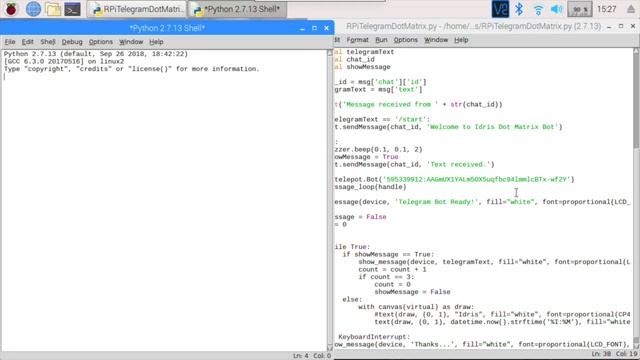Viewport: 640px width, 360px height.
Task: Click the editor status bar Ln: 38 indicator
Action: [602, 354]
